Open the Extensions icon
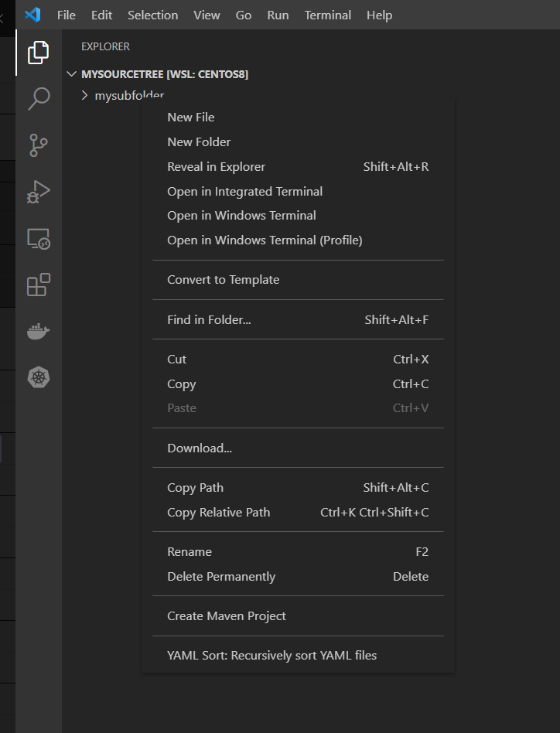The image size is (560, 733). pos(38,285)
